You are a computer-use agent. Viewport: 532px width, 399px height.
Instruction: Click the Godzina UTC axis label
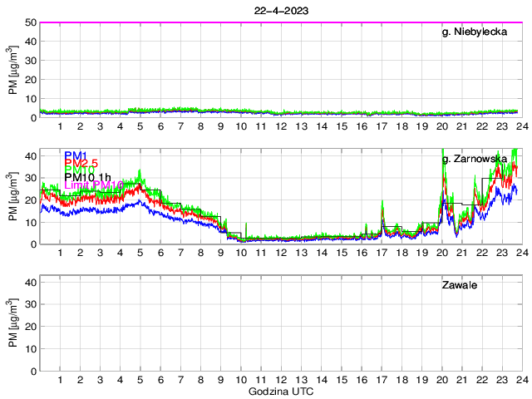tap(278, 391)
